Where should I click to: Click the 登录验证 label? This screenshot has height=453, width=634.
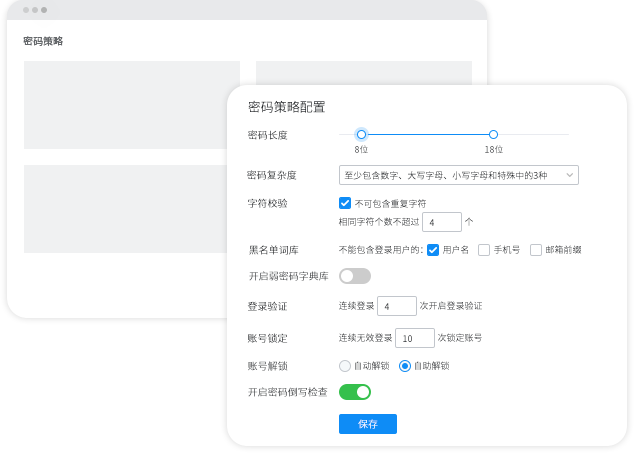[267, 306]
